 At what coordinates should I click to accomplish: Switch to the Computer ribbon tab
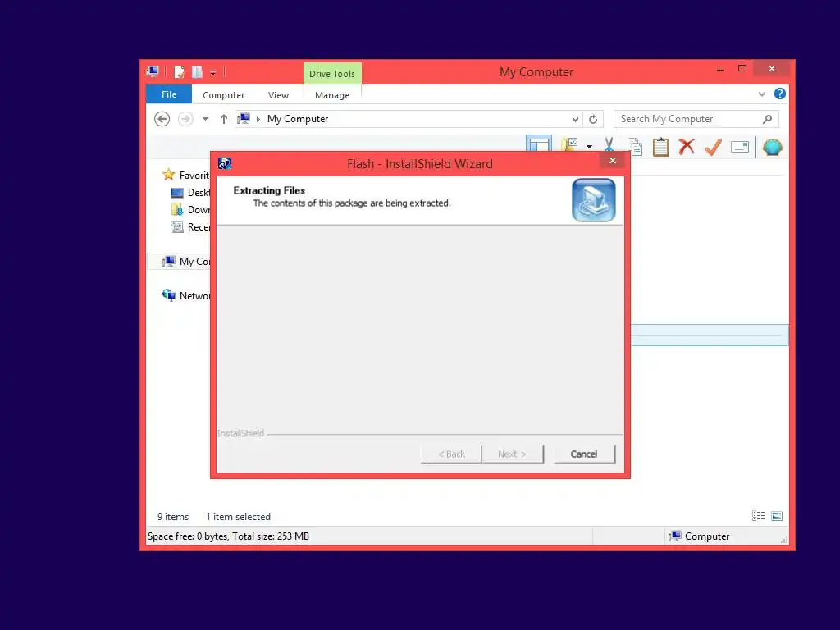click(223, 95)
